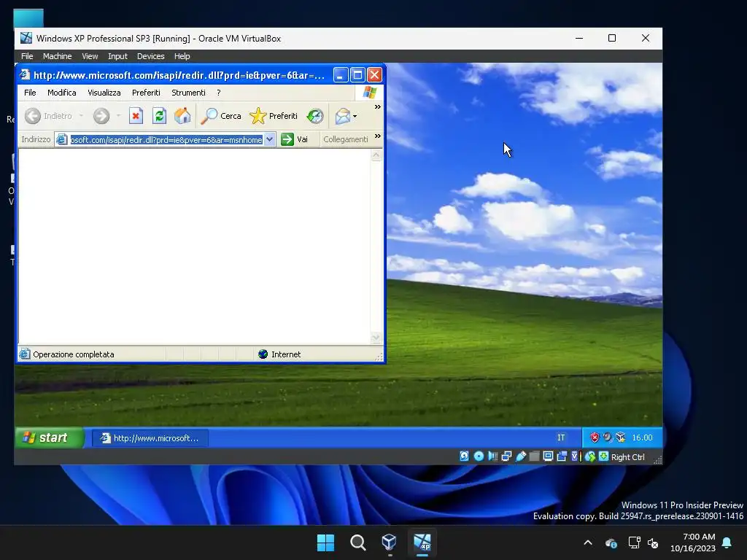The width and height of the screenshot is (747, 560).
Task: Open the forward button history dropdown arrow
Action: click(118, 116)
